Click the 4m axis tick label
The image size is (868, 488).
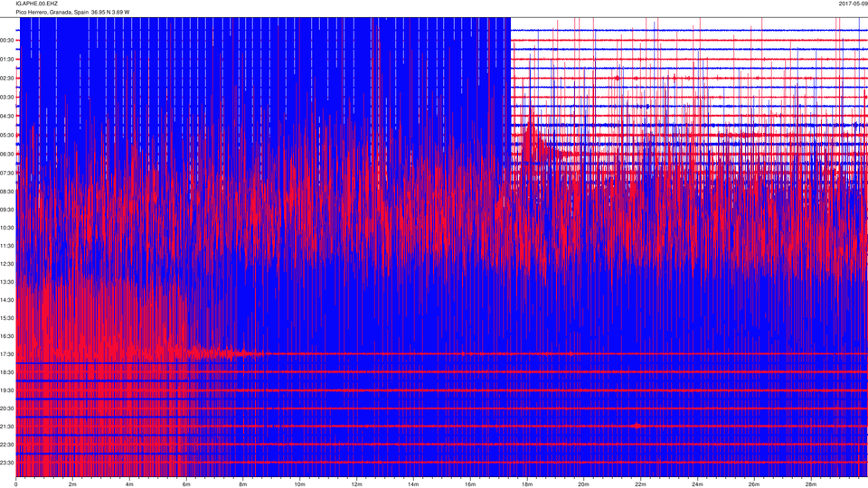point(129,484)
